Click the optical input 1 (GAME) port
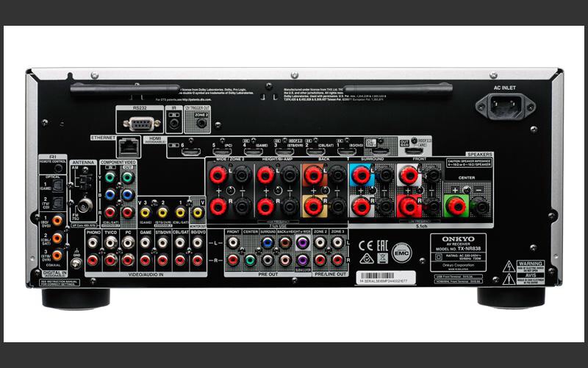Viewport: 588px width, 368px height. point(58,185)
